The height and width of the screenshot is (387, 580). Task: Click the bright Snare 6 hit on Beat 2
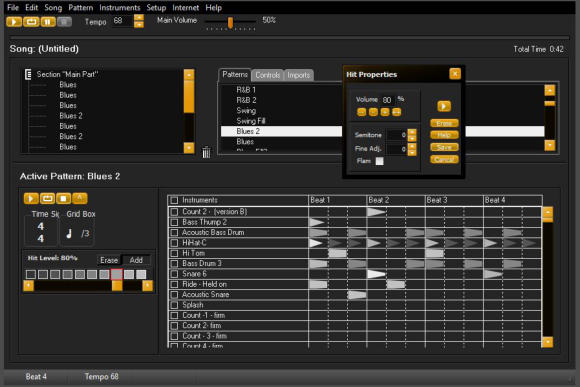click(x=376, y=274)
